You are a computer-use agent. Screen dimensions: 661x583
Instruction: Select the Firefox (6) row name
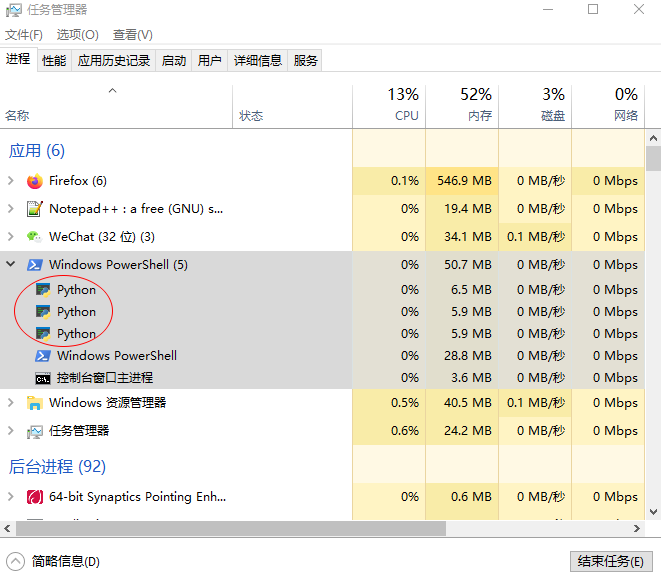(78, 181)
